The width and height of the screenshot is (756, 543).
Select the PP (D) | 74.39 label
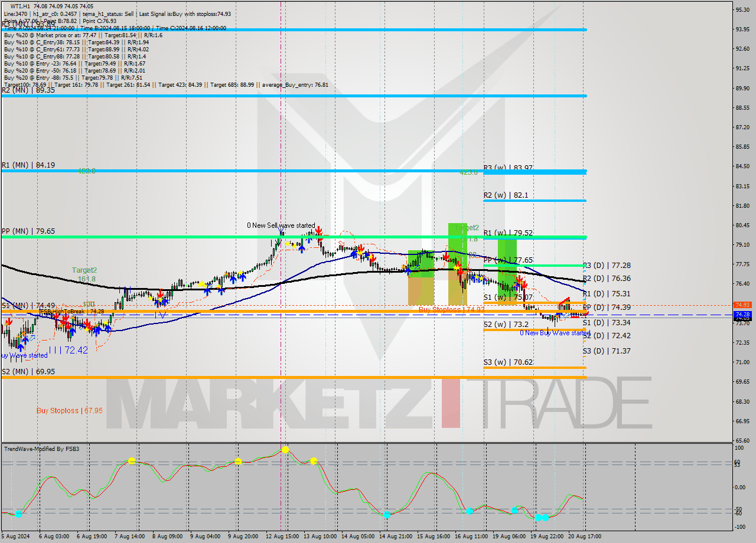pos(607,308)
